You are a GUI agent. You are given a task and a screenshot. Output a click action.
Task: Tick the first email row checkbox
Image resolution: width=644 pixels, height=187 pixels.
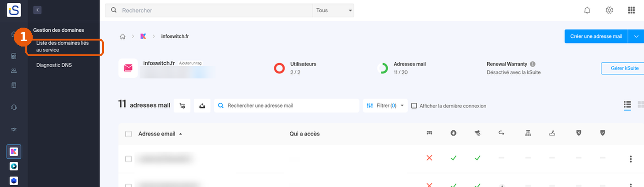(x=128, y=159)
